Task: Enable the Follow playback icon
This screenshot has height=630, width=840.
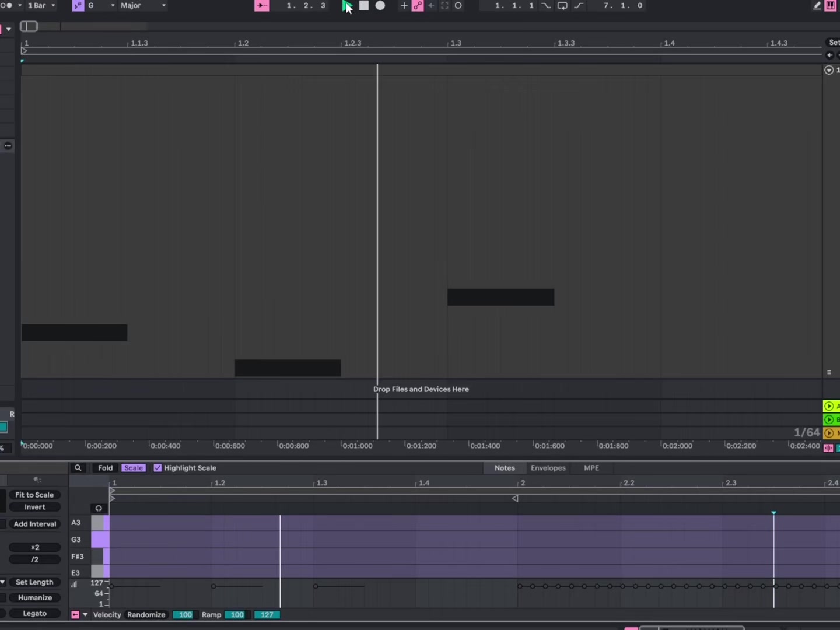Action: (262, 6)
